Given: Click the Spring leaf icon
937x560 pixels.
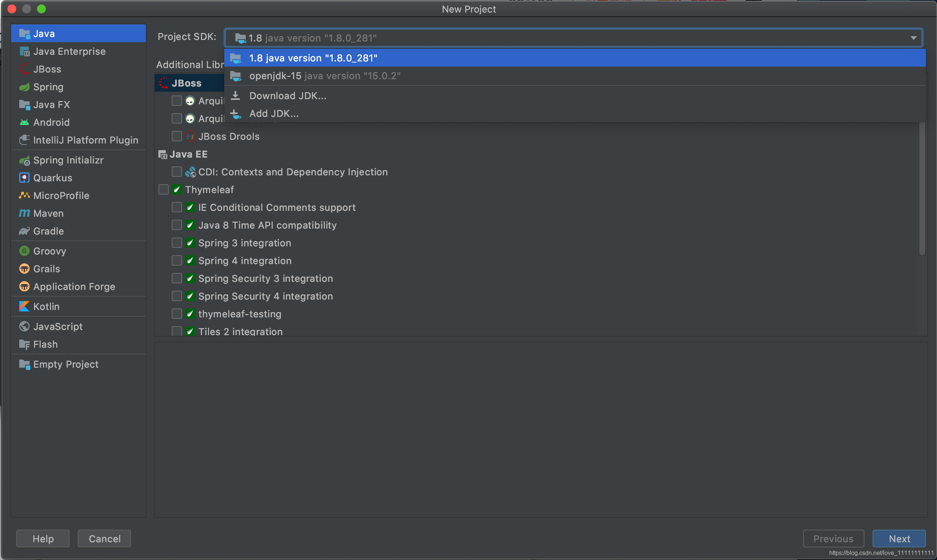Looking at the screenshot, I should (x=24, y=87).
